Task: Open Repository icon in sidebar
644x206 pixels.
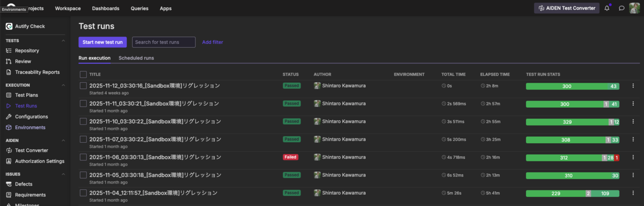Action: click(x=9, y=50)
